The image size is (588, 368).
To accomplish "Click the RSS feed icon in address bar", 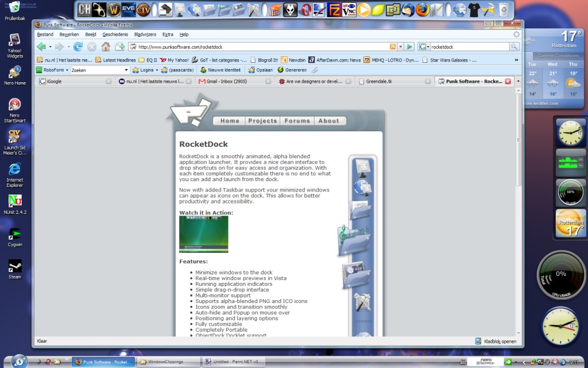I will tap(393, 47).
